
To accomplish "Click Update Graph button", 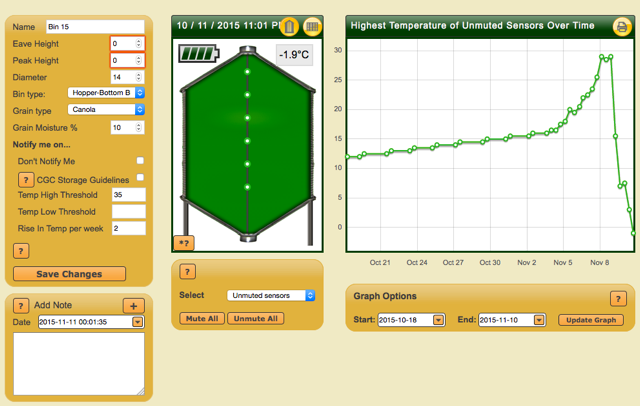I will pyautogui.click(x=591, y=320).
